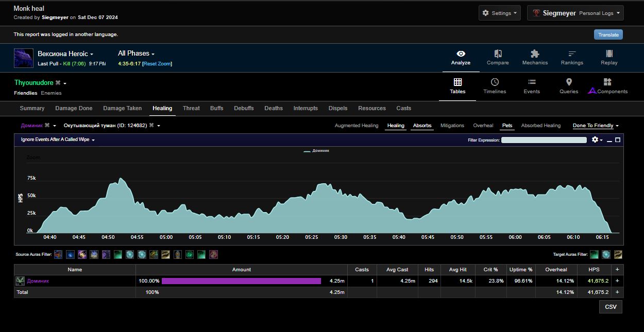The image size is (644, 332).
Task: Click the purple Доминик amount bar
Action: point(241,281)
